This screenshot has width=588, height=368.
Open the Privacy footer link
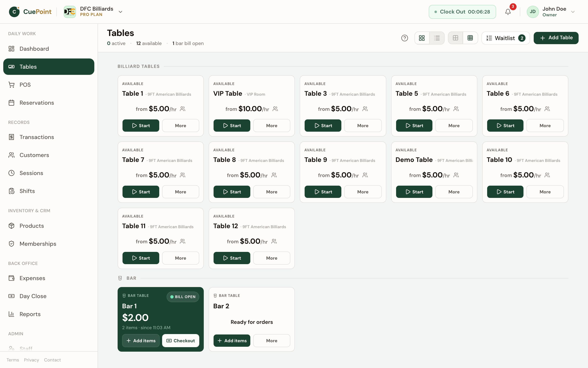(31, 360)
